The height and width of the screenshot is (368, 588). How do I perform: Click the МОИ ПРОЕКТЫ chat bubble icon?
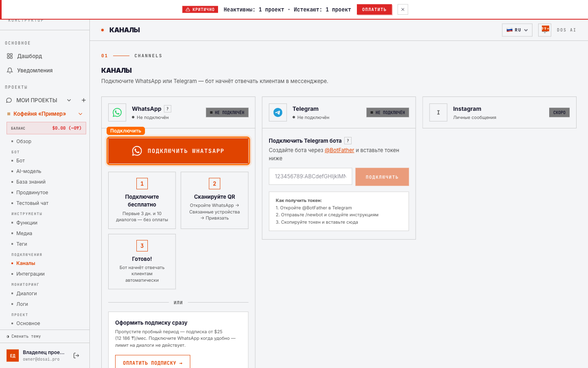[9, 100]
